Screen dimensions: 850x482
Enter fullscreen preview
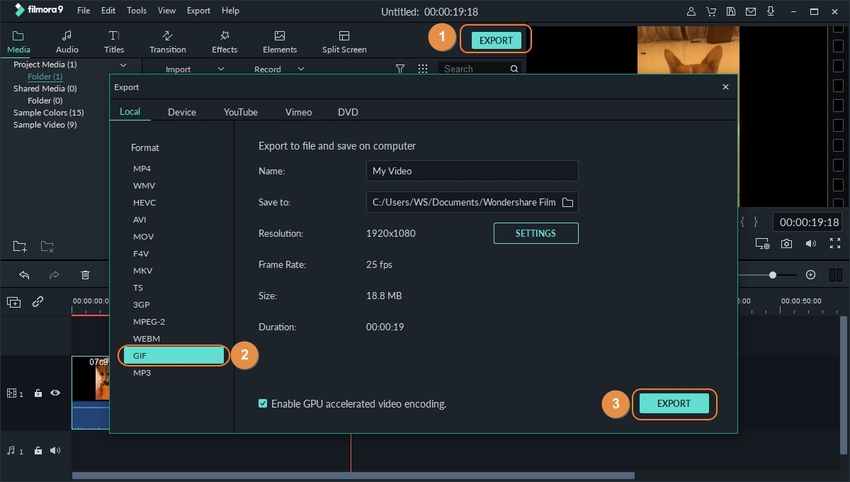pos(835,243)
